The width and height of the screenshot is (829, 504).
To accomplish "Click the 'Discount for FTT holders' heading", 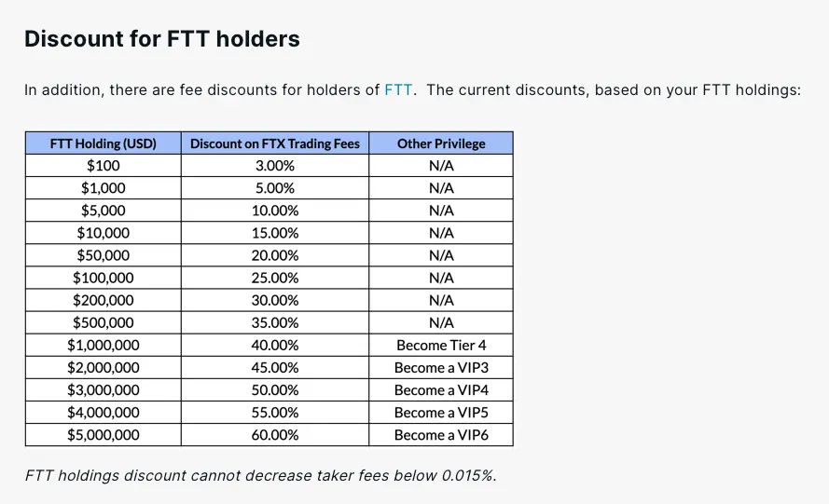I will (x=162, y=39).
